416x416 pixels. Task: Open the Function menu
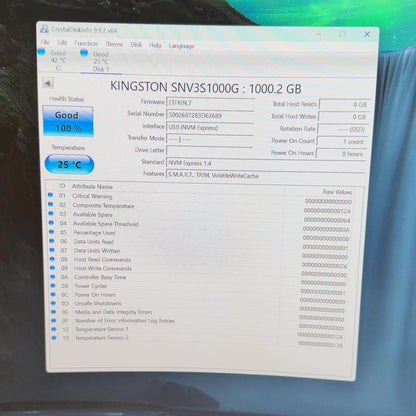click(x=86, y=43)
